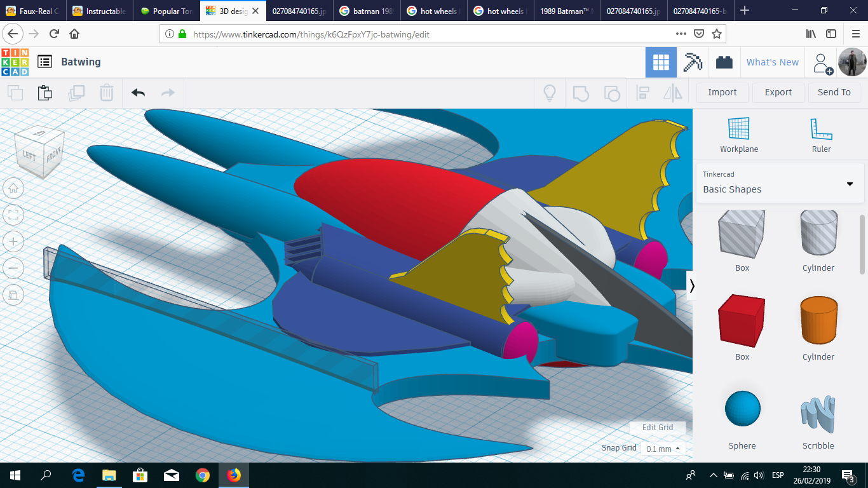Select the Workplane tool
The image size is (868, 488).
pyautogui.click(x=739, y=135)
